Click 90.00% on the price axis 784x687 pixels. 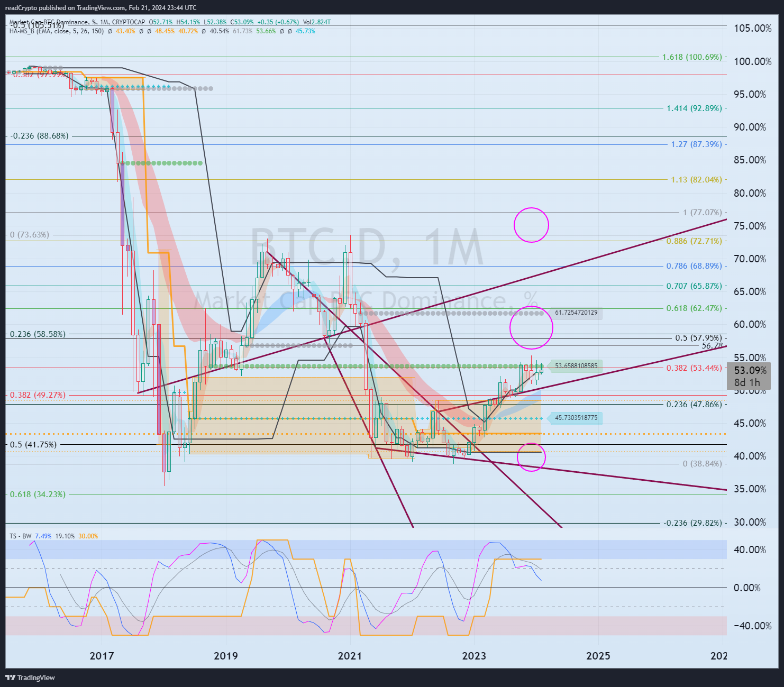click(750, 127)
